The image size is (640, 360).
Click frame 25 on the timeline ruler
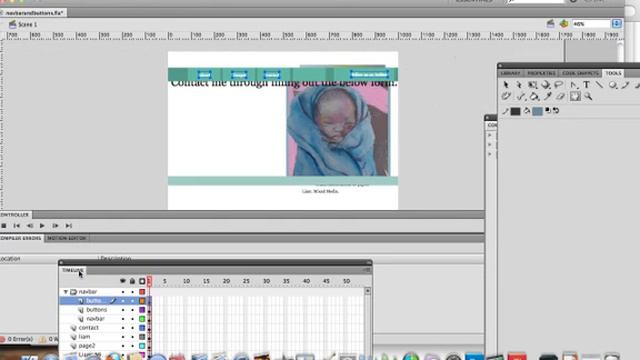246,281
